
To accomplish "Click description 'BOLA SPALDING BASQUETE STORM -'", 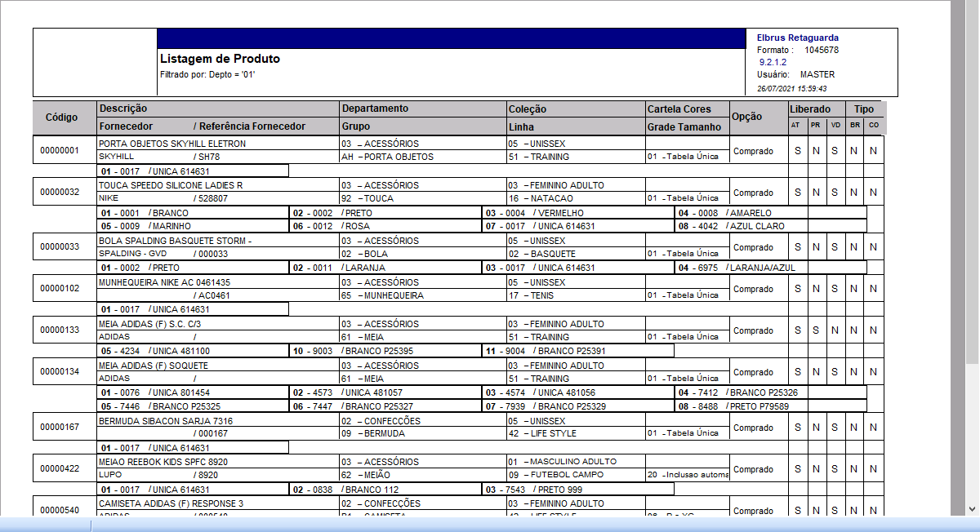I will point(176,241).
